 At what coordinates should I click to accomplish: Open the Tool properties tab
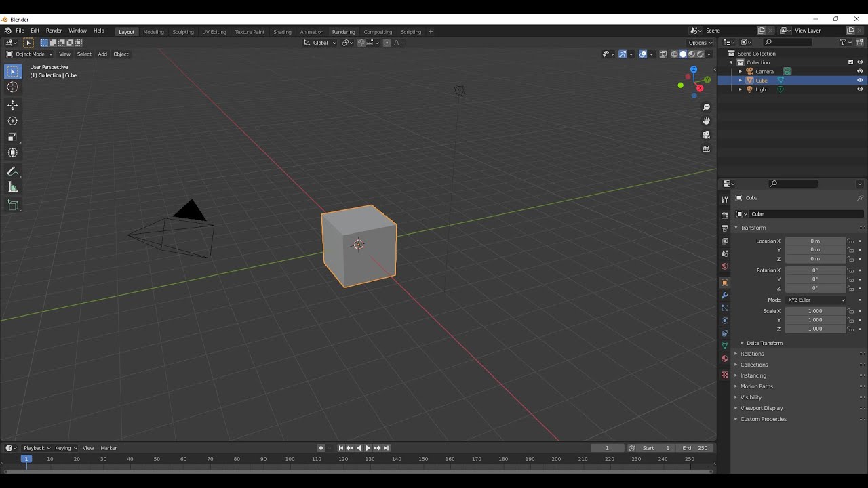724,200
